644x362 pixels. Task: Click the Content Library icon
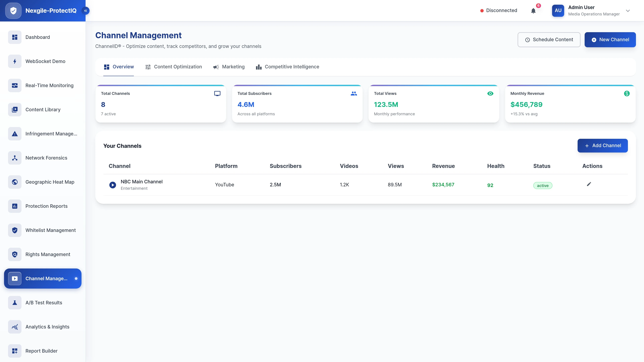[14, 109]
